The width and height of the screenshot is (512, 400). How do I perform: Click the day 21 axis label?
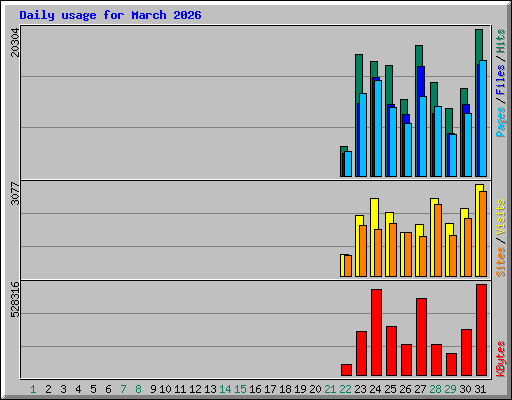pyautogui.click(x=330, y=389)
